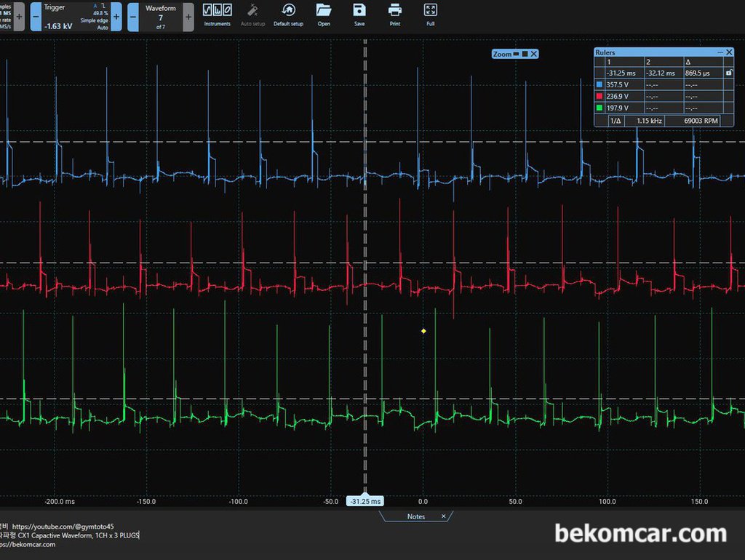Image resolution: width=745 pixels, height=560 pixels.
Task: Print the waveform view
Action: pyautogui.click(x=394, y=12)
